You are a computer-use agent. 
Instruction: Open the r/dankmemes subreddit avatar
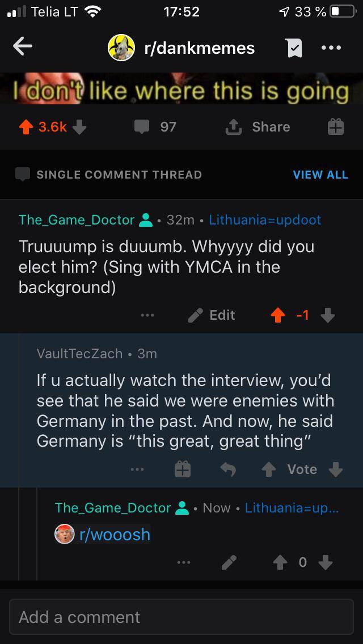coord(121,48)
